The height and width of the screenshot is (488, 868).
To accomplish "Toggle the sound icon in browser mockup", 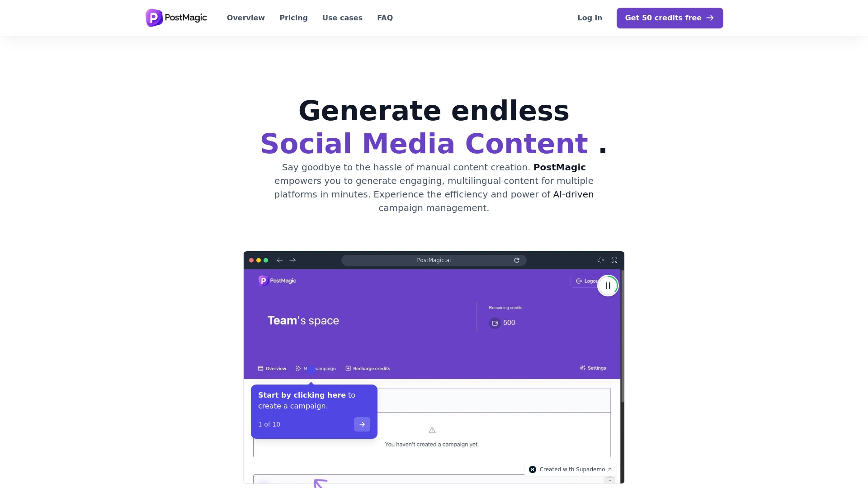I will pyautogui.click(x=600, y=260).
